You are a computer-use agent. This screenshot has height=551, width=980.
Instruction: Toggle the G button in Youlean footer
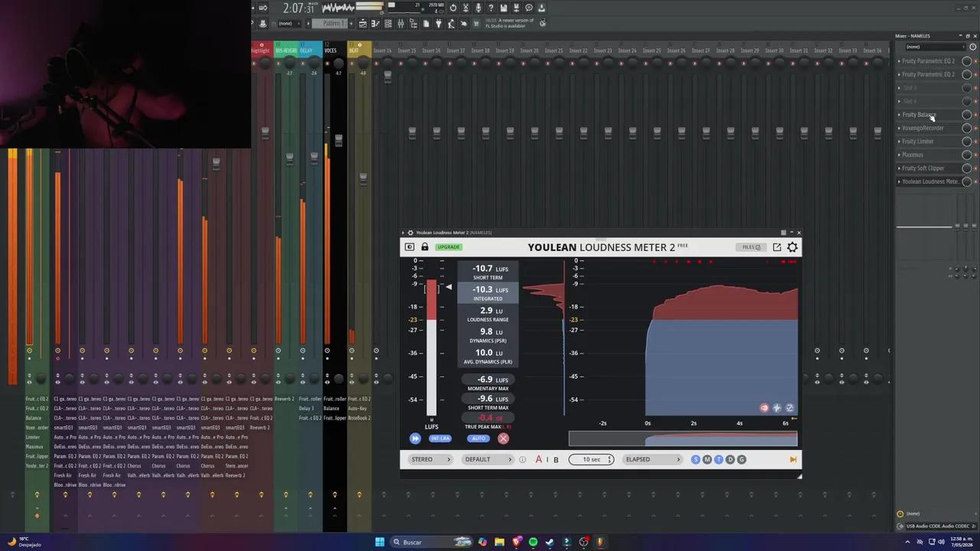pyautogui.click(x=741, y=460)
